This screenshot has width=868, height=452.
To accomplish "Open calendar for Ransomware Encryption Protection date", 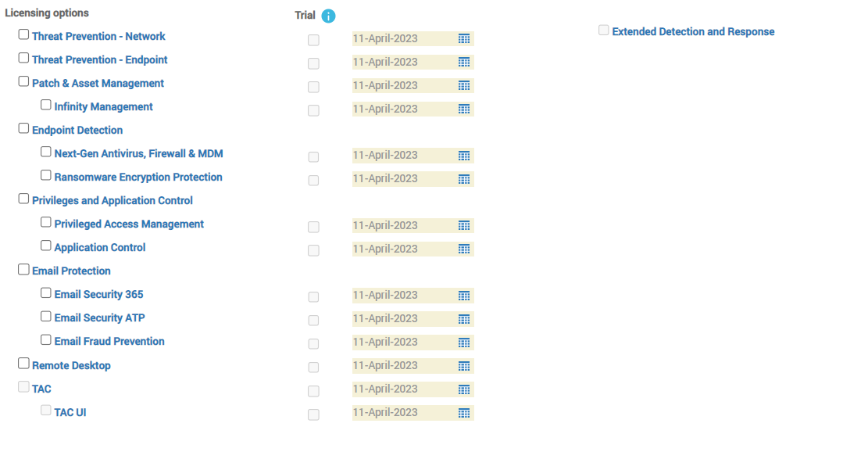I will pos(464,179).
